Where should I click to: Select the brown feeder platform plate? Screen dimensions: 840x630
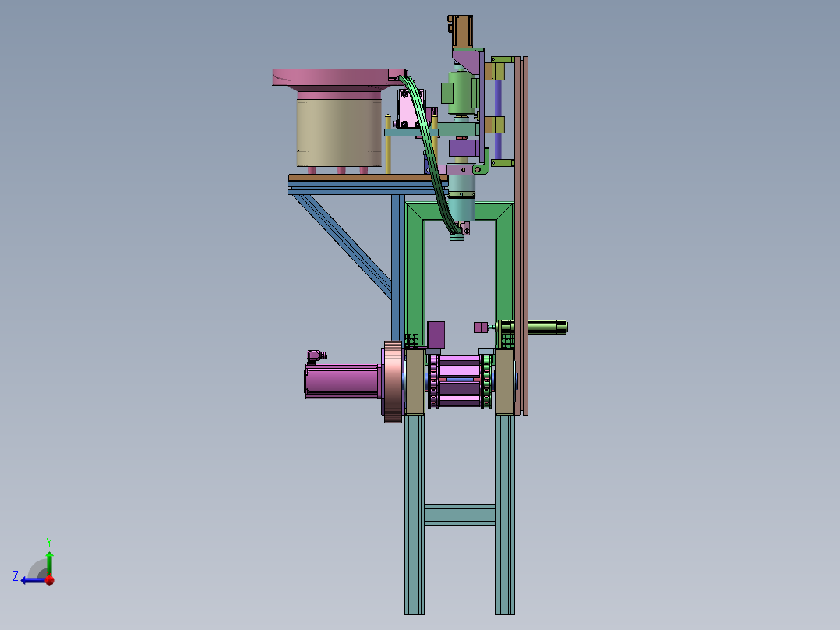368,178
